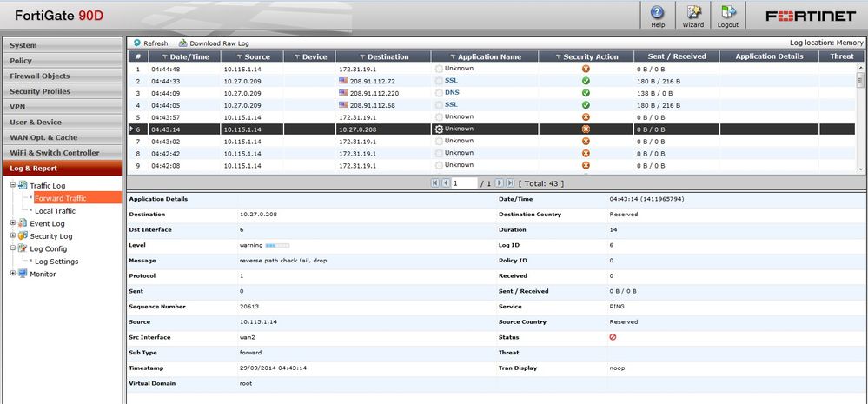Viewport: 868px width, 404px height.
Task: Expand the Event Log tree node
Action: 13,222
